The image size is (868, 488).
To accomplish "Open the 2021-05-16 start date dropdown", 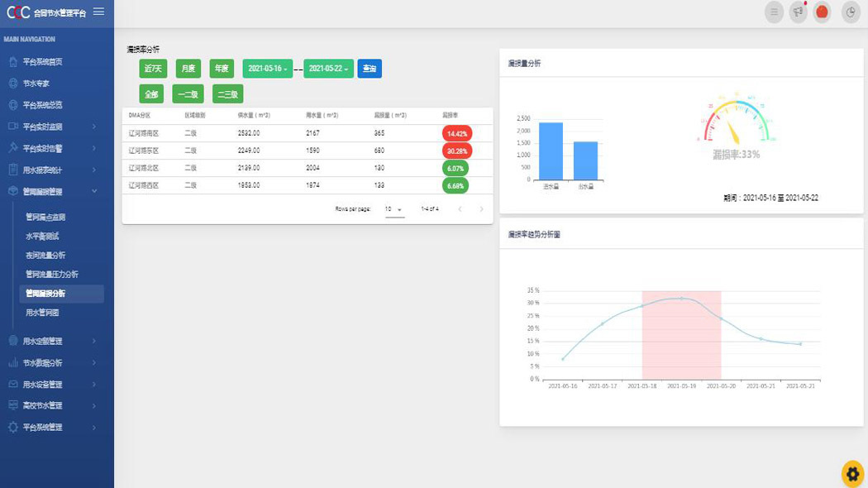I will (x=267, y=69).
